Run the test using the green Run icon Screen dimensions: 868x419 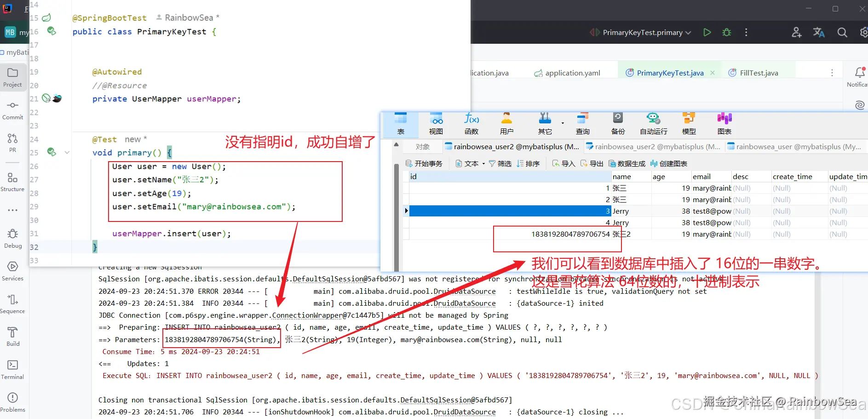pyautogui.click(x=707, y=32)
